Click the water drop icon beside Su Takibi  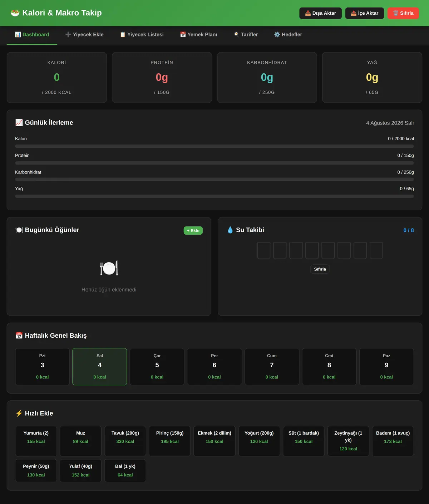tap(230, 230)
